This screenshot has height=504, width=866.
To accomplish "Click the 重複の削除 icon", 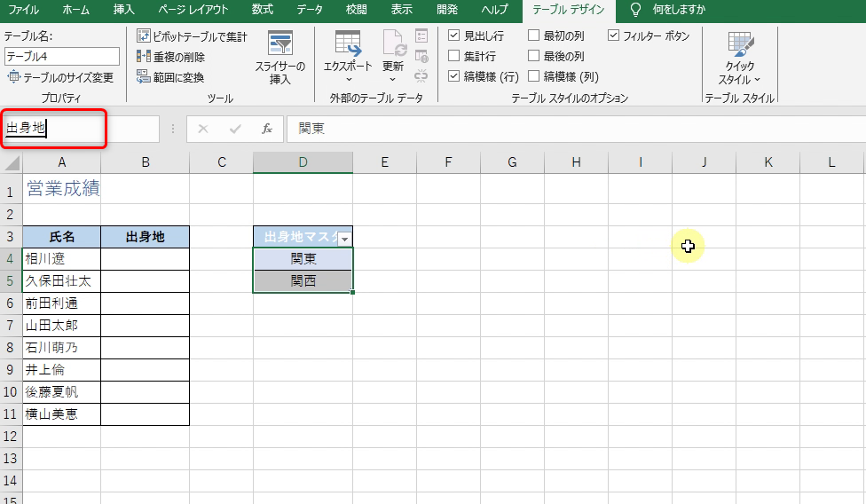I will [144, 57].
